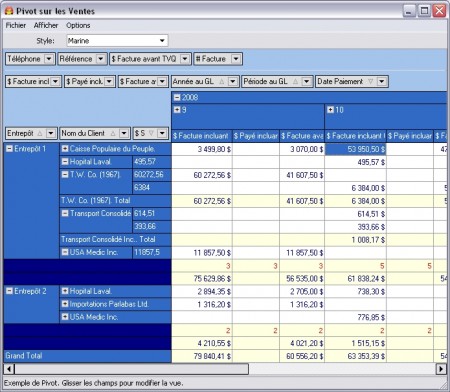Click the horizontal scrollbar right arrow

(441, 369)
